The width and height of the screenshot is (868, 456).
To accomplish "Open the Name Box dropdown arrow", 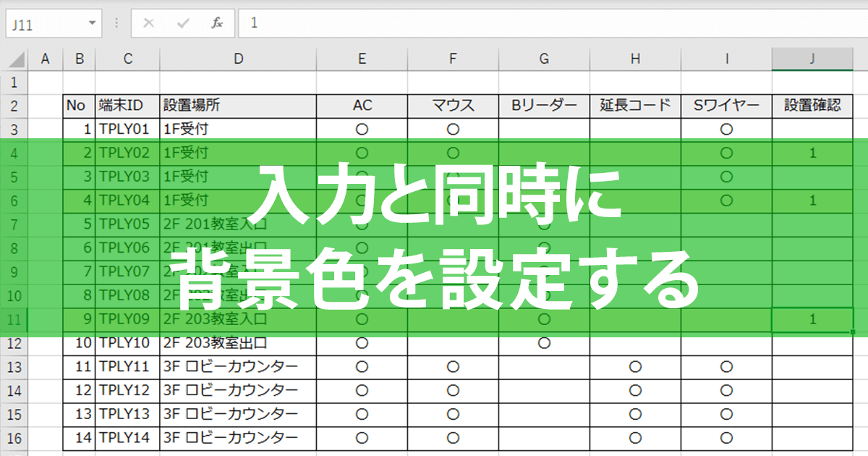I will (x=92, y=23).
